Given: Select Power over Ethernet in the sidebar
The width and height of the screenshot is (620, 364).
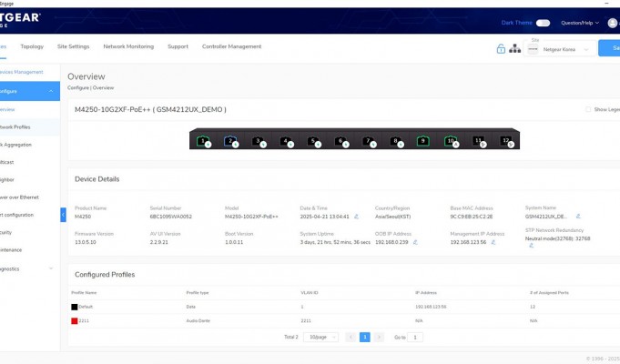Looking at the screenshot, I should coord(30,197).
